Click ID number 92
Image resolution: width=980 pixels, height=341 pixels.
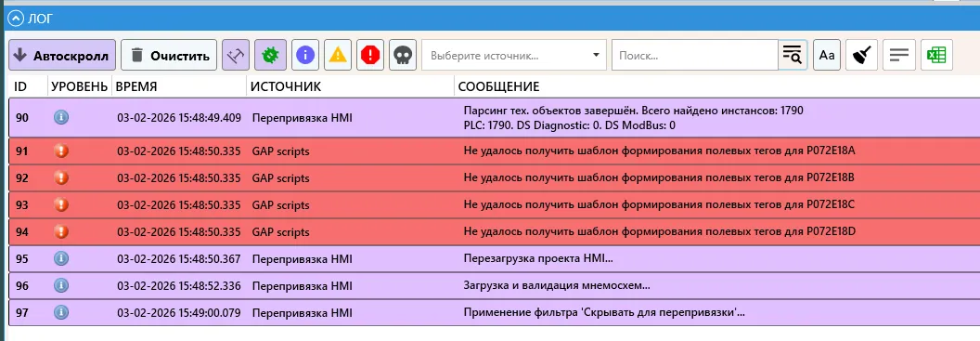(22, 178)
